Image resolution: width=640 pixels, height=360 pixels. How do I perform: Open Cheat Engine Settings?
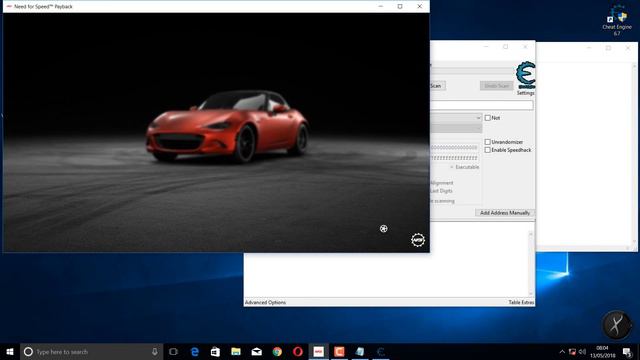pos(526,93)
